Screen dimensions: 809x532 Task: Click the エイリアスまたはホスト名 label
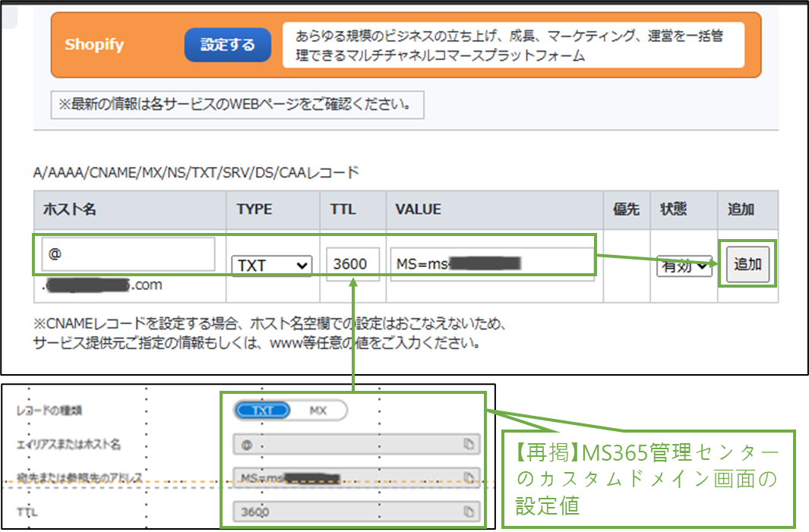(68, 444)
